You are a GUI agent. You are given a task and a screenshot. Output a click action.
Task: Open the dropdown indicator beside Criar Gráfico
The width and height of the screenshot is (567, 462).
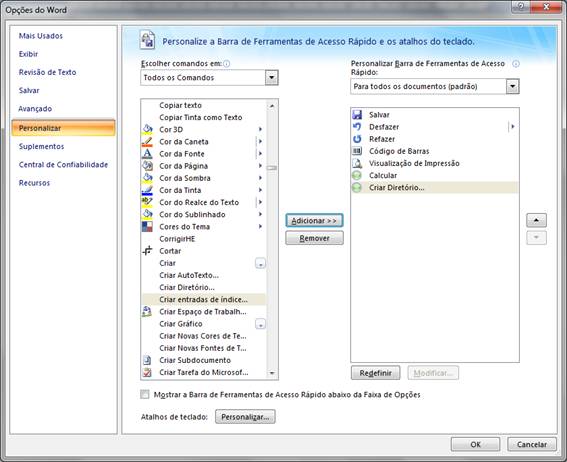click(x=260, y=324)
